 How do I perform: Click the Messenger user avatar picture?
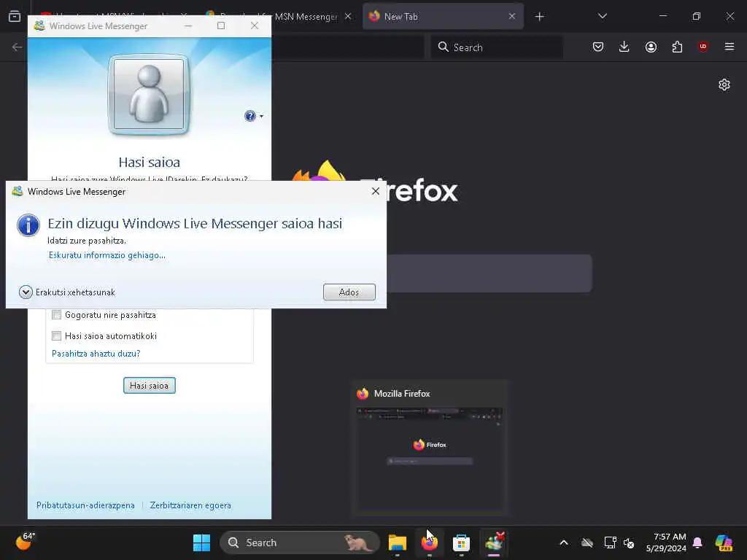click(x=149, y=94)
